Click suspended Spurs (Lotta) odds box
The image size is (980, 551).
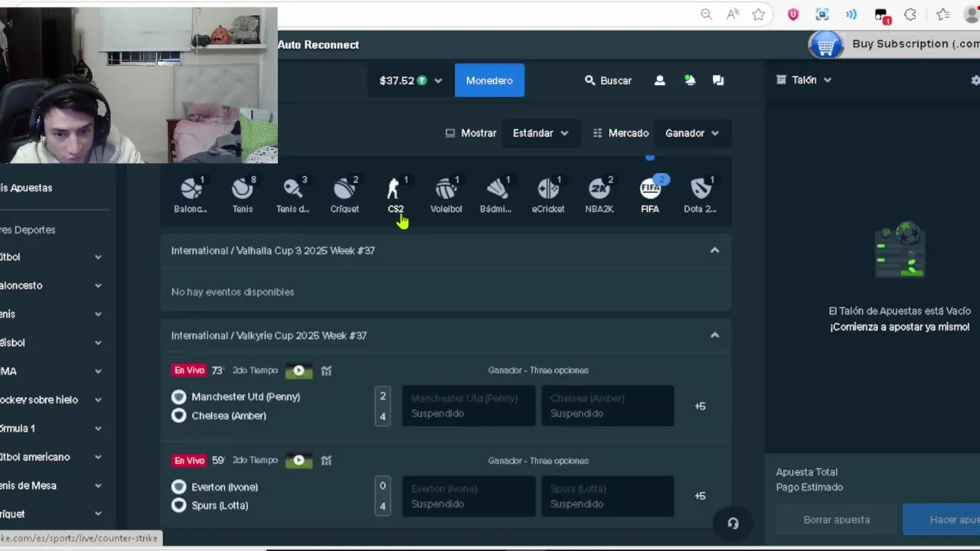pyautogui.click(x=608, y=496)
